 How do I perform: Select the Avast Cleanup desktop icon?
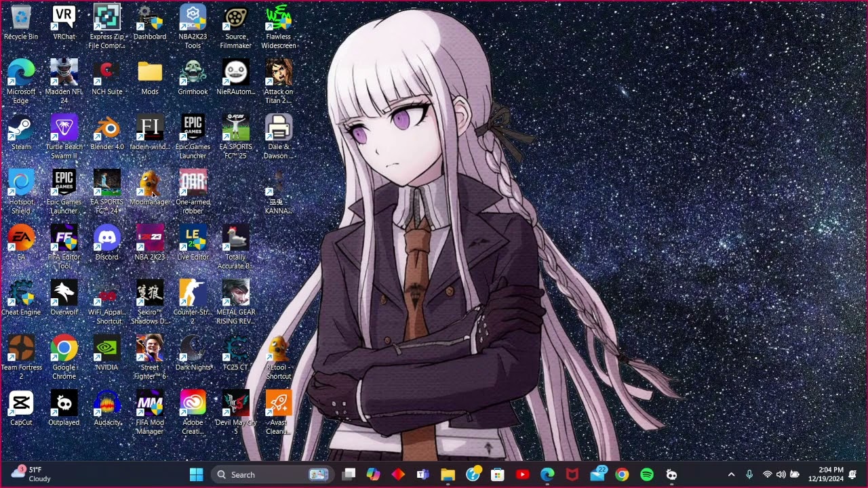(279, 413)
